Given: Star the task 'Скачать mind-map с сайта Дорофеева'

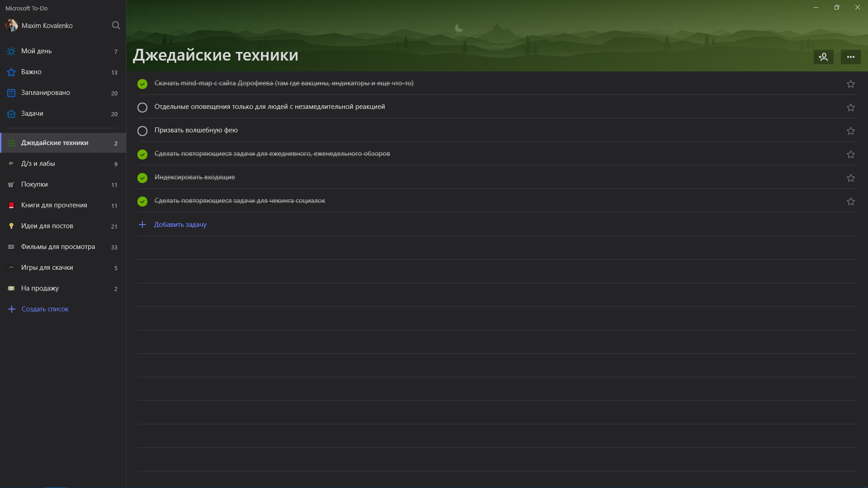Looking at the screenshot, I should (x=850, y=84).
